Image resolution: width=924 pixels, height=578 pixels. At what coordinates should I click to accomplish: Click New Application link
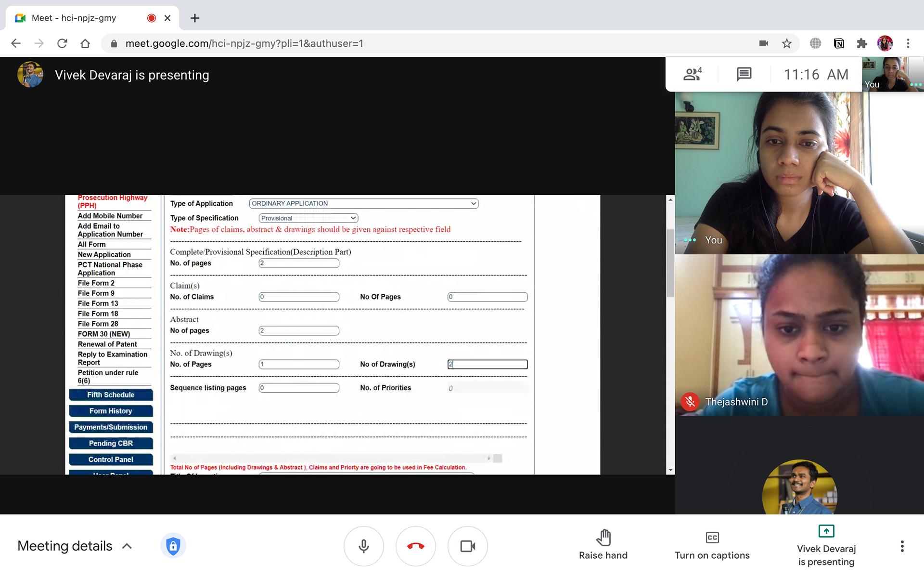[104, 254]
